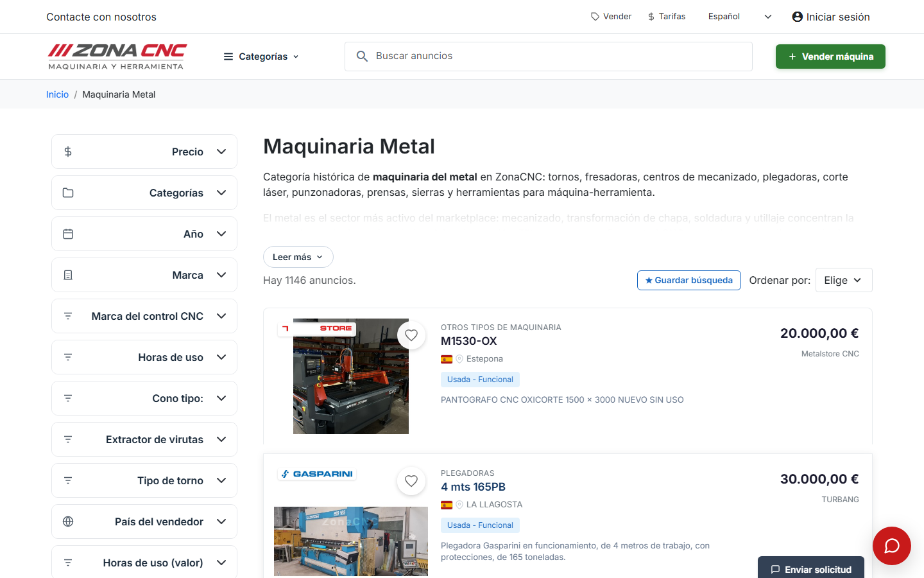
Task: Click the folder icon in Categorías filter
Action: (68, 193)
